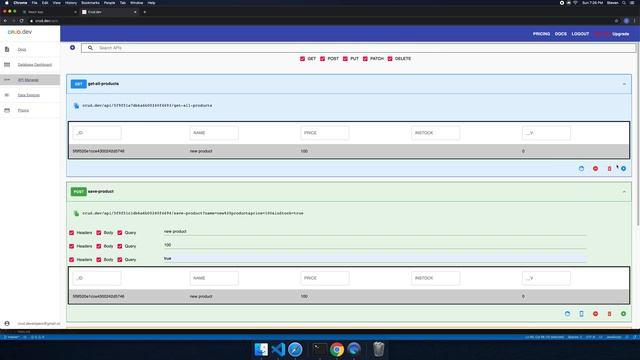Click the Data Explorer sidebar icon
This screenshot has height=360, width=640.
pyautogui.click(x=7, y=95)
